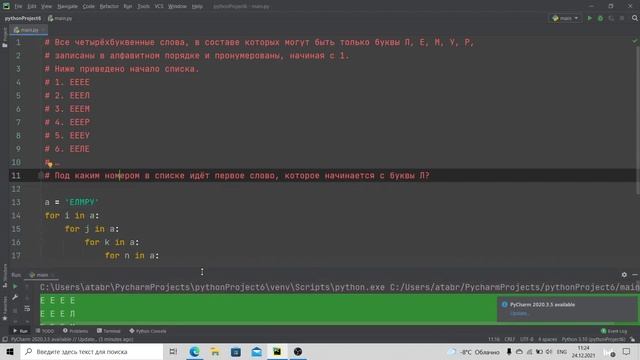Viewport: 640px width, 360px height.
Task: Click the grey Stop icon in top toolbar
Action: pos(622,18)
